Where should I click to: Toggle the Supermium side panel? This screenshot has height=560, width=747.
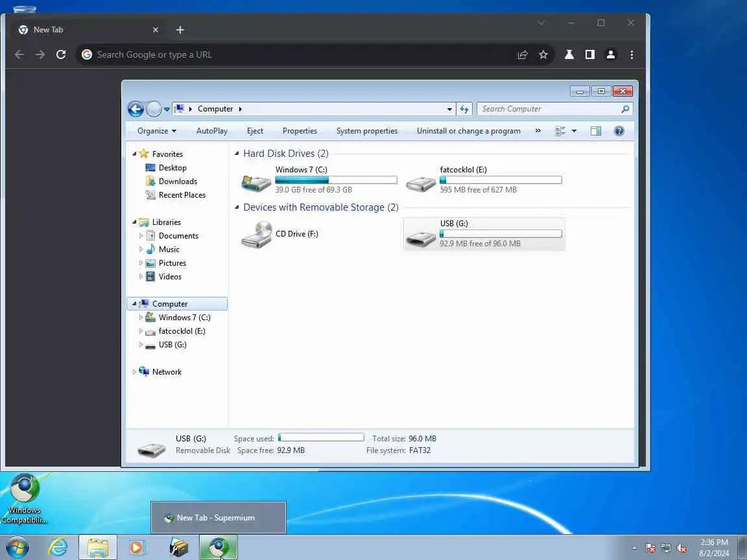pos(590,54)
